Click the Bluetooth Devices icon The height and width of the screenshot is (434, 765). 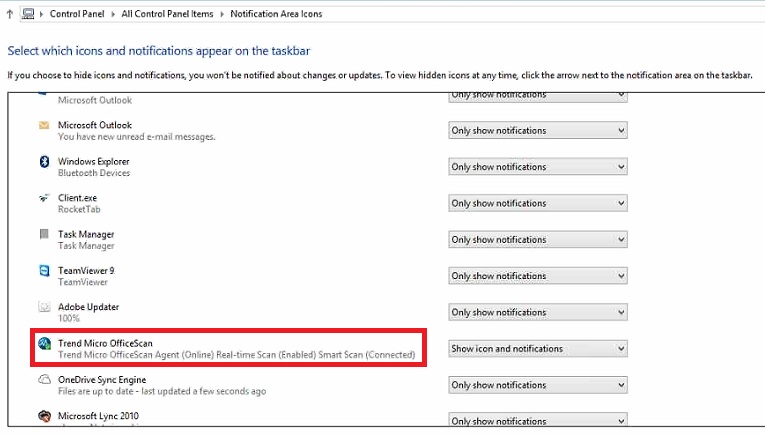(44, 161)
